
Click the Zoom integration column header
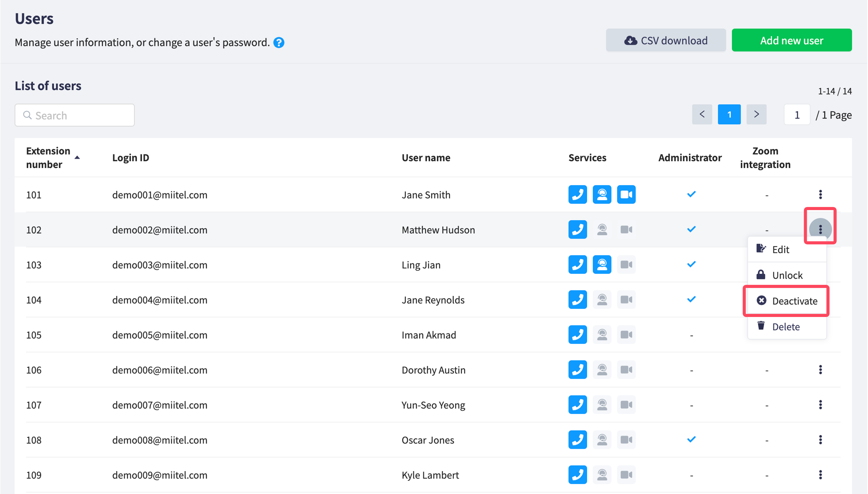coord(765,158)
